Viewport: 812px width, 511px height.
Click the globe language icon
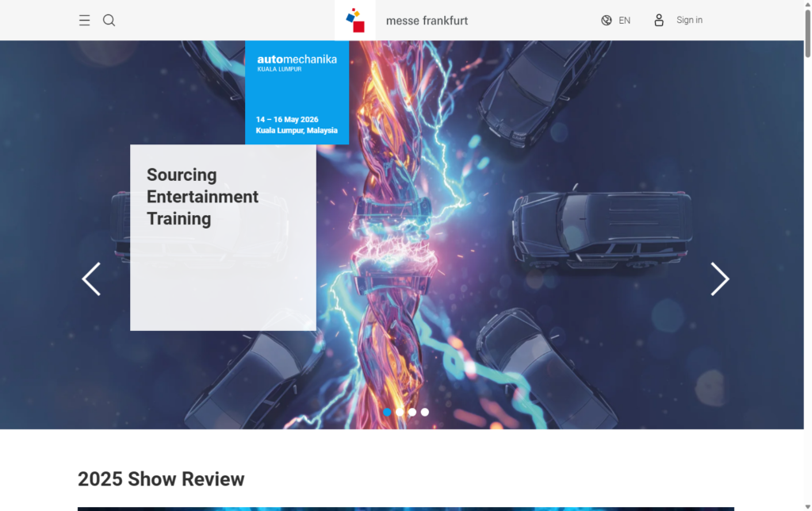pyautogui.click(x=607, y=21)
